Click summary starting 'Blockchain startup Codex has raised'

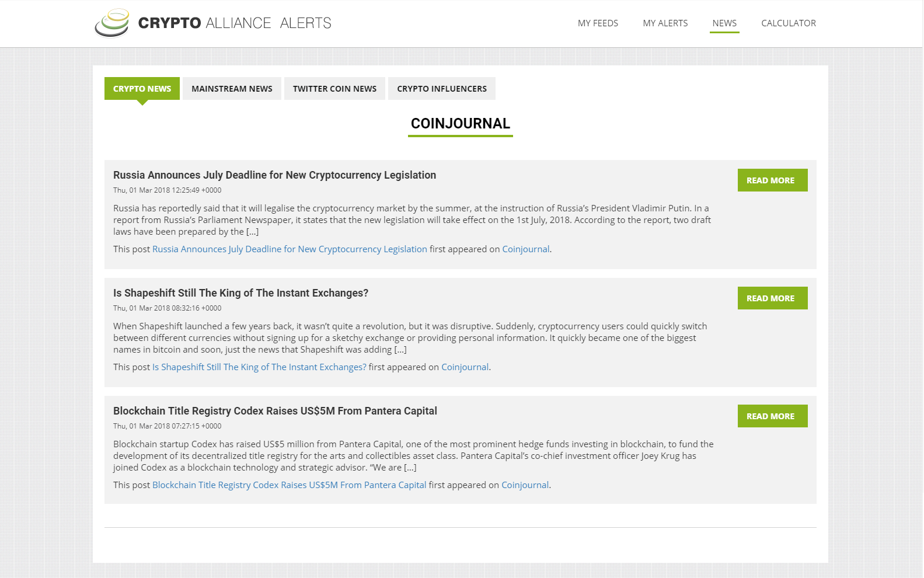coord(413,456)
